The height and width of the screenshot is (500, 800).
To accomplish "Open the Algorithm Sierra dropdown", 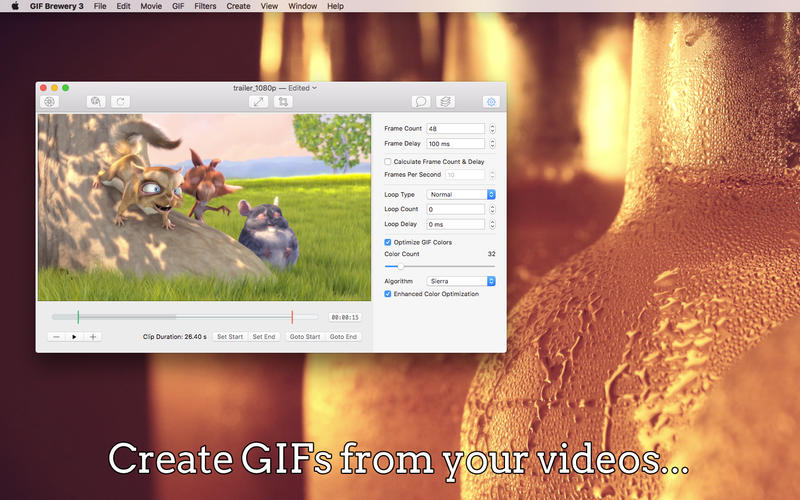I will click(461, 281).
